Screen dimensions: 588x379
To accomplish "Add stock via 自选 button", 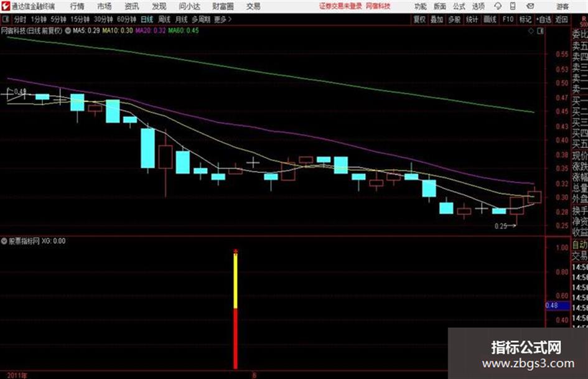I will 543,19.
